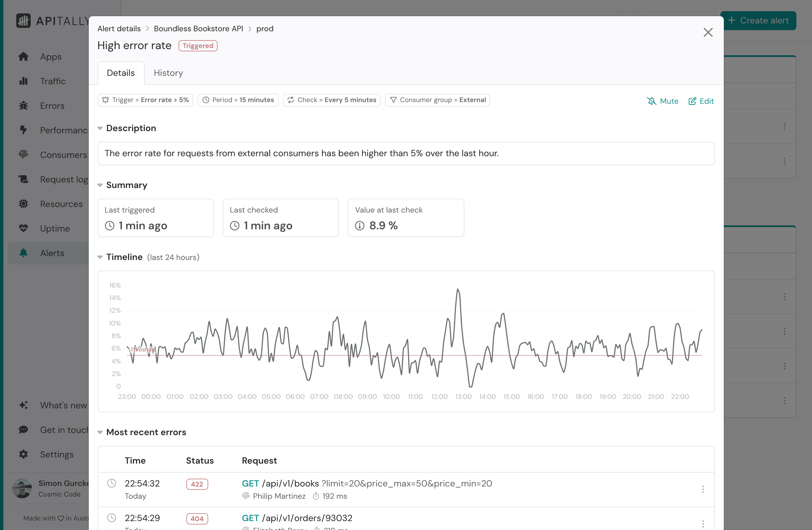The height and width of the screenshot is (530, 812).
Task: Open the Performance lightning bolt section
Action: pyautogui.click(x=23, y=130)
